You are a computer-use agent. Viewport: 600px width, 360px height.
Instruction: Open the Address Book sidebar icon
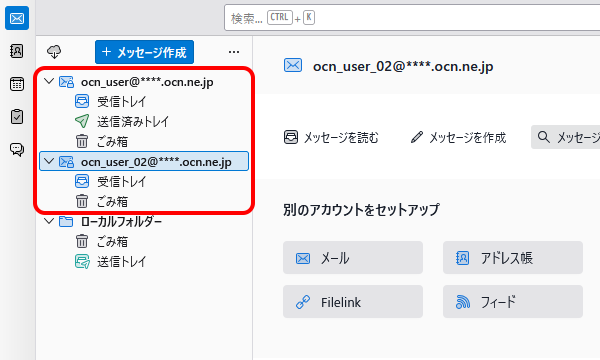17,51
